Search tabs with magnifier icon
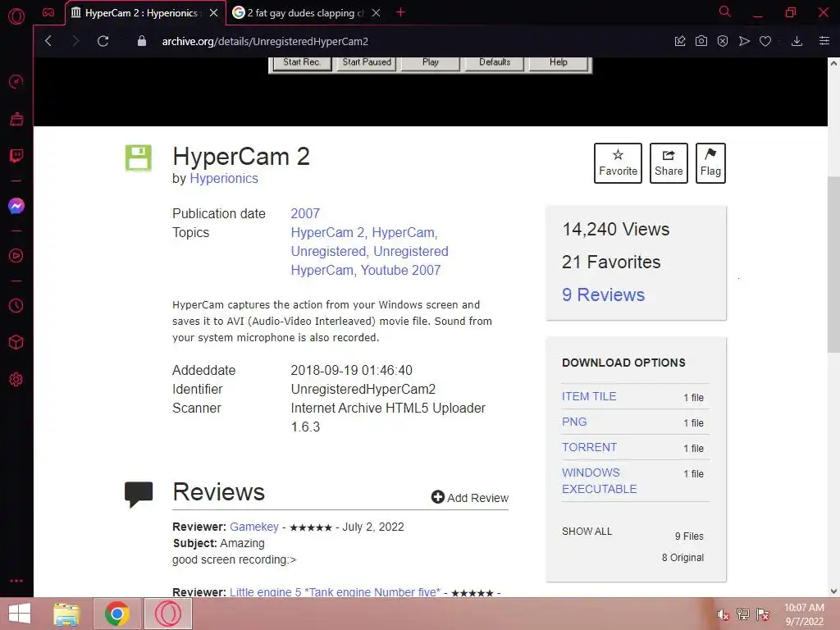 [724, 11]
